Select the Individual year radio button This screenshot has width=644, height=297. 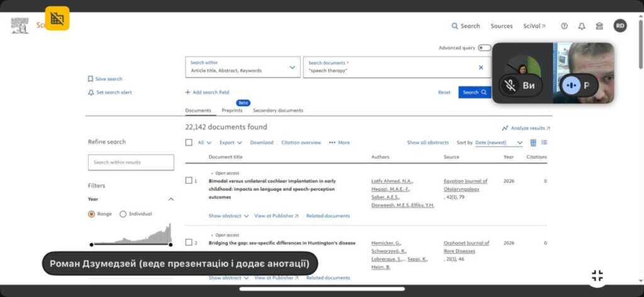[x=123, y=214]
